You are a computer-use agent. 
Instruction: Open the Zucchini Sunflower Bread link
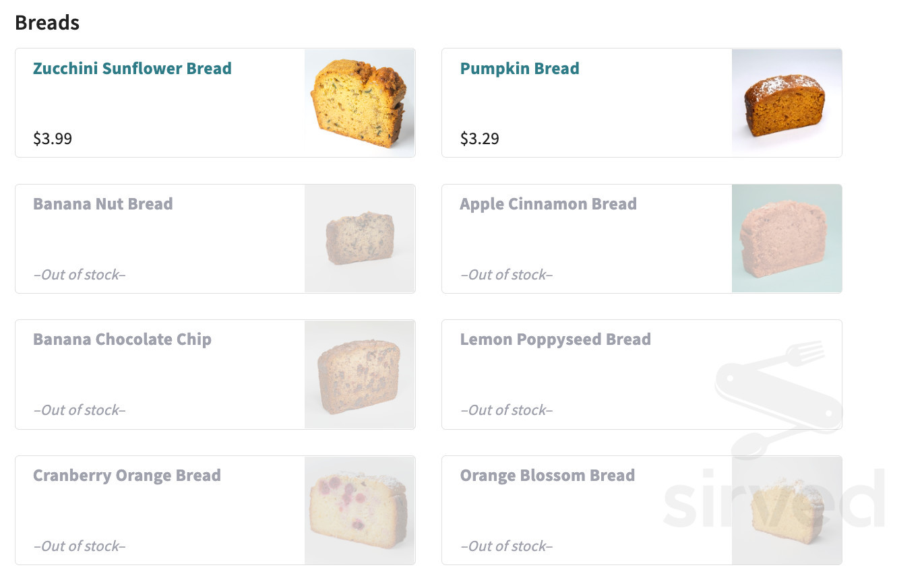132,69
